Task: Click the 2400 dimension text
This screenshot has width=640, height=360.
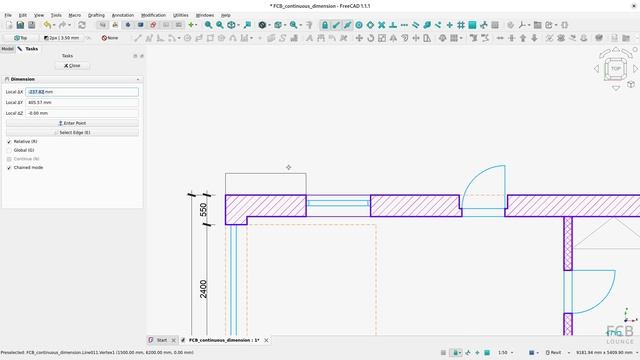Action: tap(203, 289)
